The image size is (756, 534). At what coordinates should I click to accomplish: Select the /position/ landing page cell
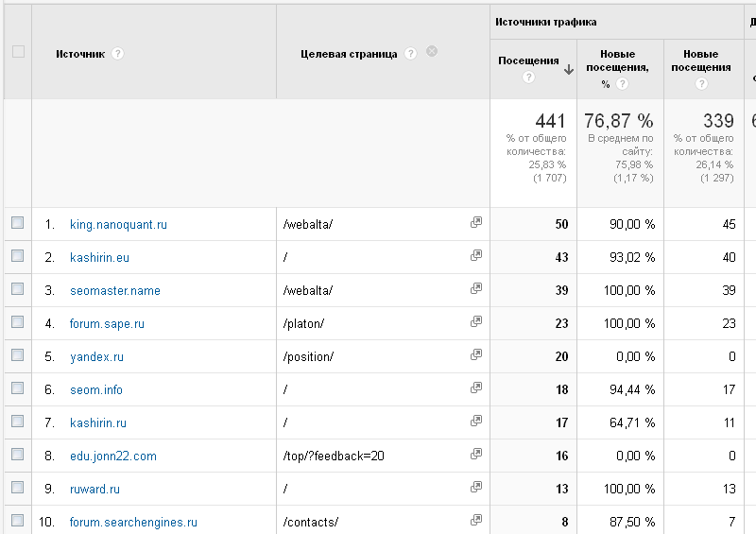coord(308,357)
